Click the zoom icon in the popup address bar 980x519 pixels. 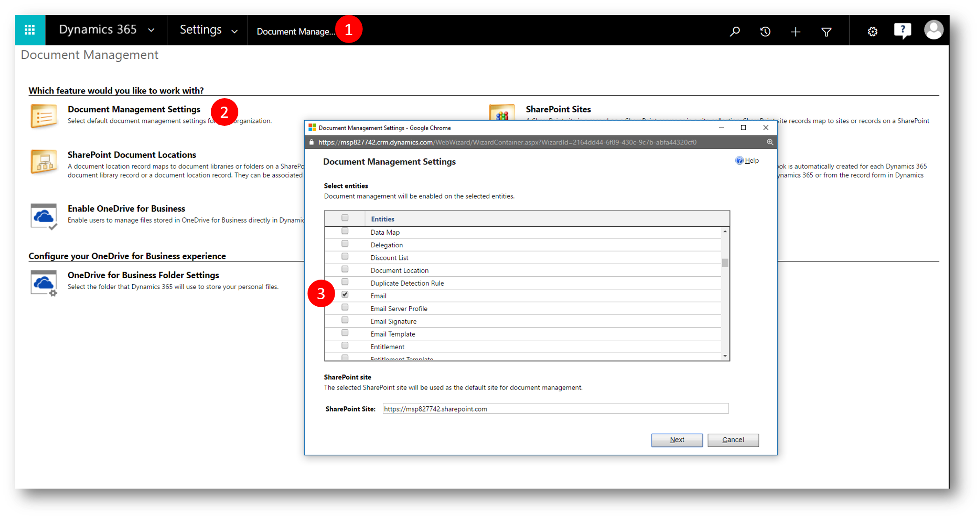[770, 142]
